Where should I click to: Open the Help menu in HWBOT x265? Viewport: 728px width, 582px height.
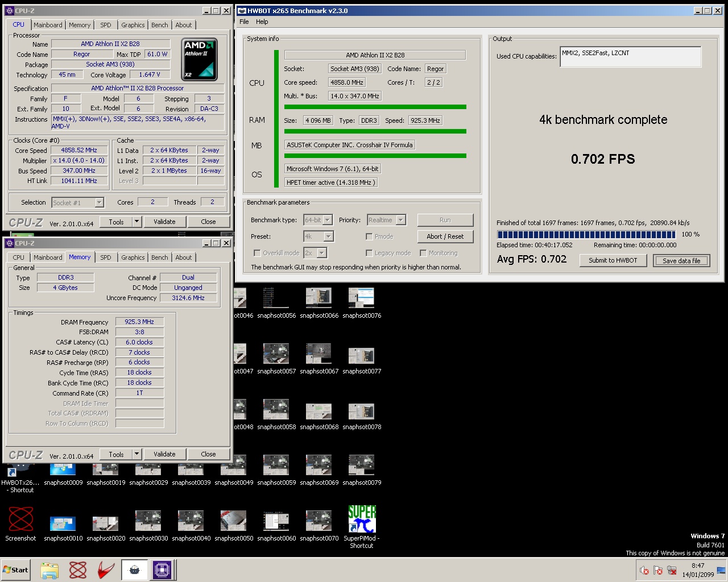click(x=262, y=22)
